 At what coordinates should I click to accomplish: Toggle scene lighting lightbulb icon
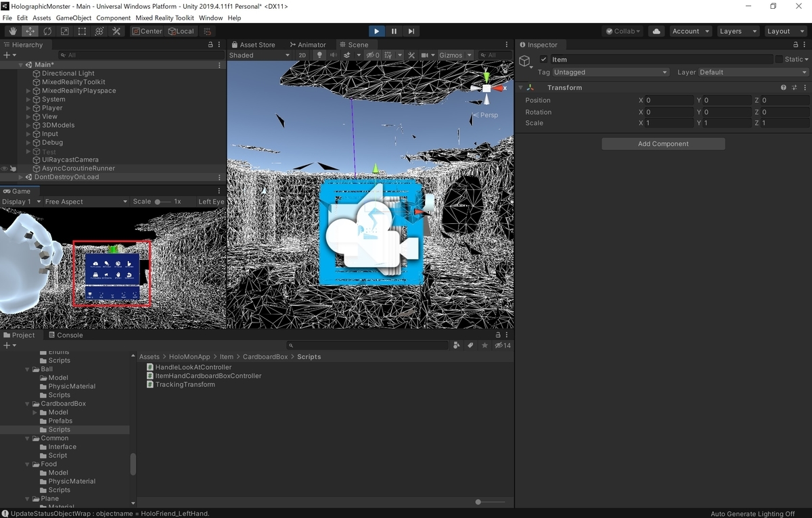click(x=321, y=55)
